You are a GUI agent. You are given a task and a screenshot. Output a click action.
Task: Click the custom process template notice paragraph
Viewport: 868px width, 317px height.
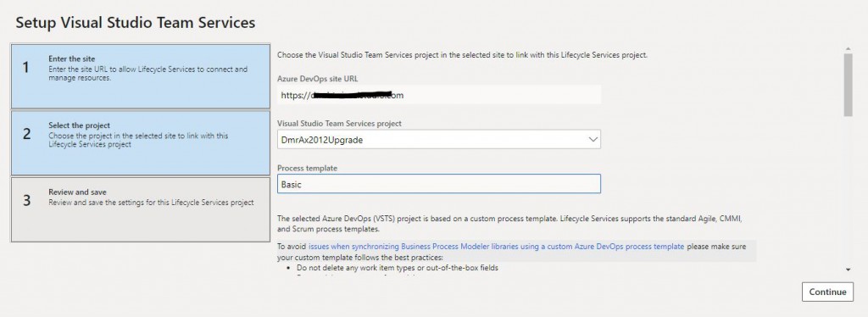pyautogui.click(x=509, y=224)
